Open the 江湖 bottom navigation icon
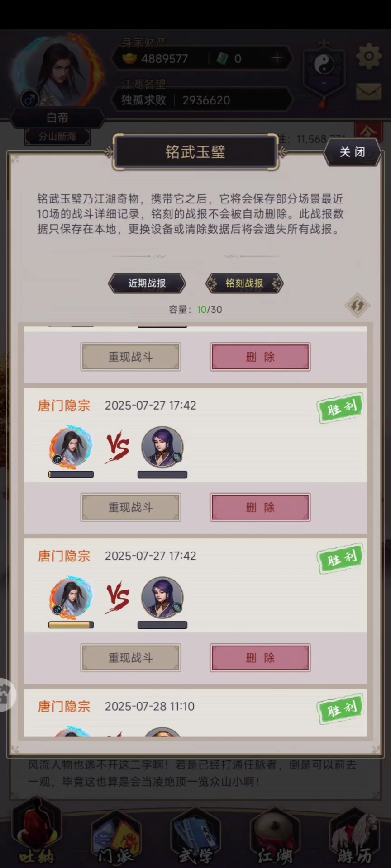 click(x=275, y=835)
